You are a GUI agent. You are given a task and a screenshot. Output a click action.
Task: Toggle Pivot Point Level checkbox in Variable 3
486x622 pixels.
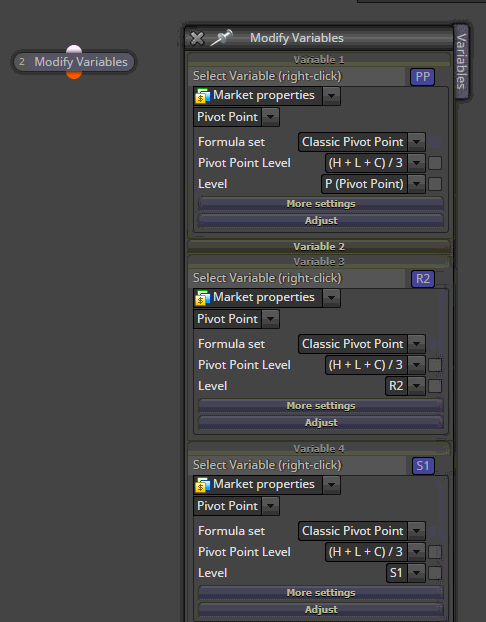click(x=435, y=365)
